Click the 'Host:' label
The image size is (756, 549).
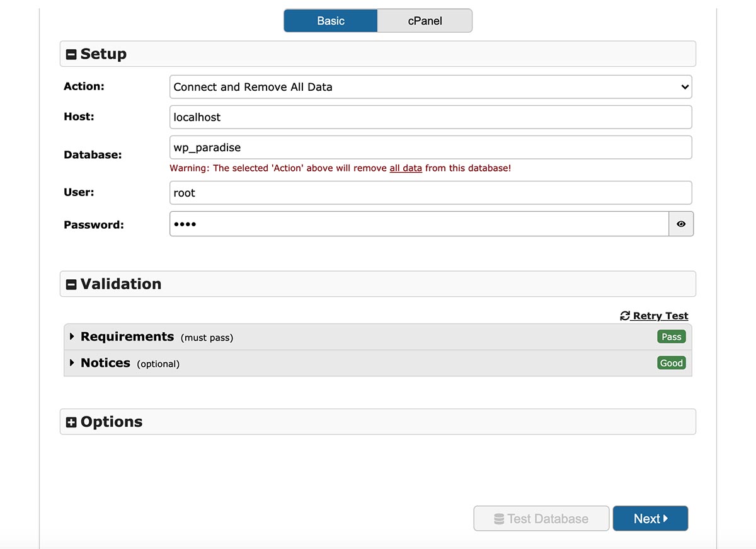point(79,117)
